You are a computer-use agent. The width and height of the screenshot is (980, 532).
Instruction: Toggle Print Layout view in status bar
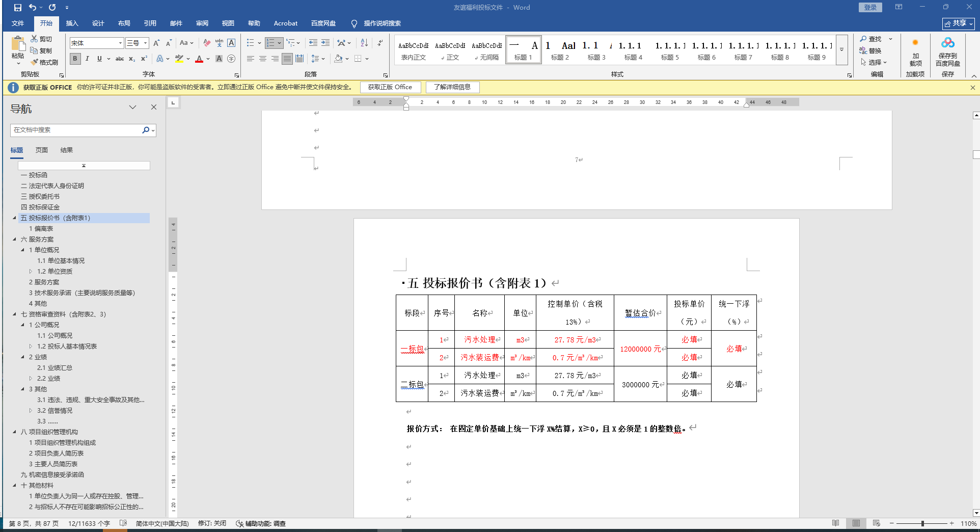click(856, 523)
